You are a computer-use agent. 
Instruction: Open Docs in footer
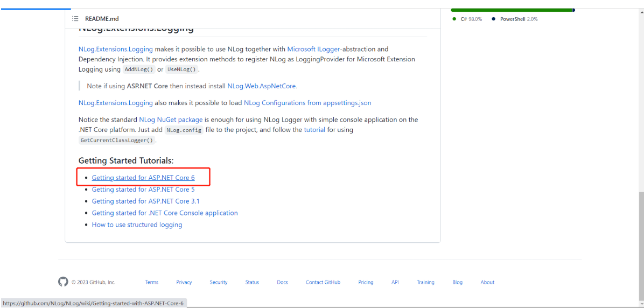point(282,282)
